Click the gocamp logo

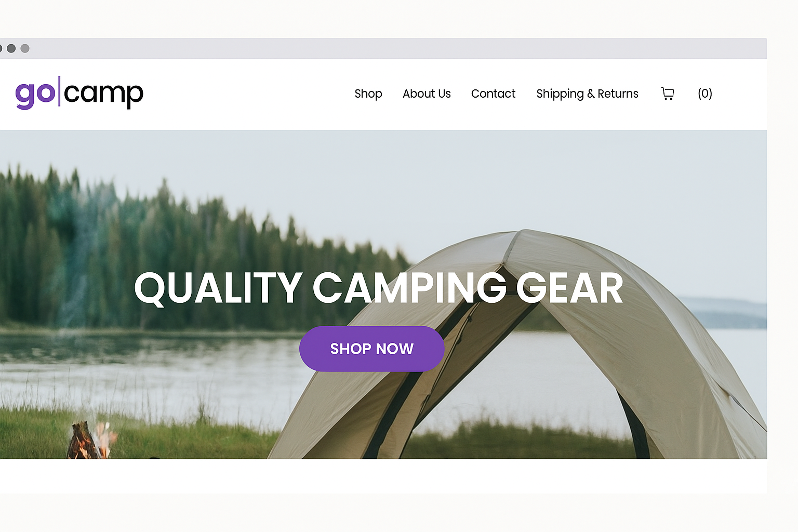79,94
